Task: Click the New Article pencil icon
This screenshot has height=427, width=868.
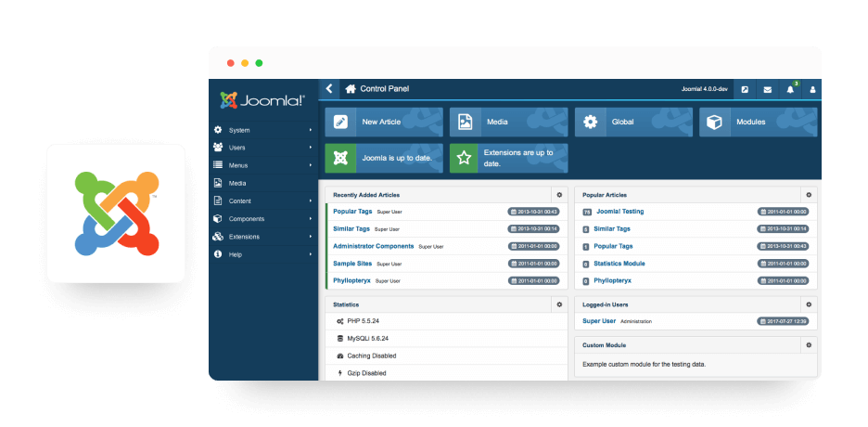Action: point(340,122)
